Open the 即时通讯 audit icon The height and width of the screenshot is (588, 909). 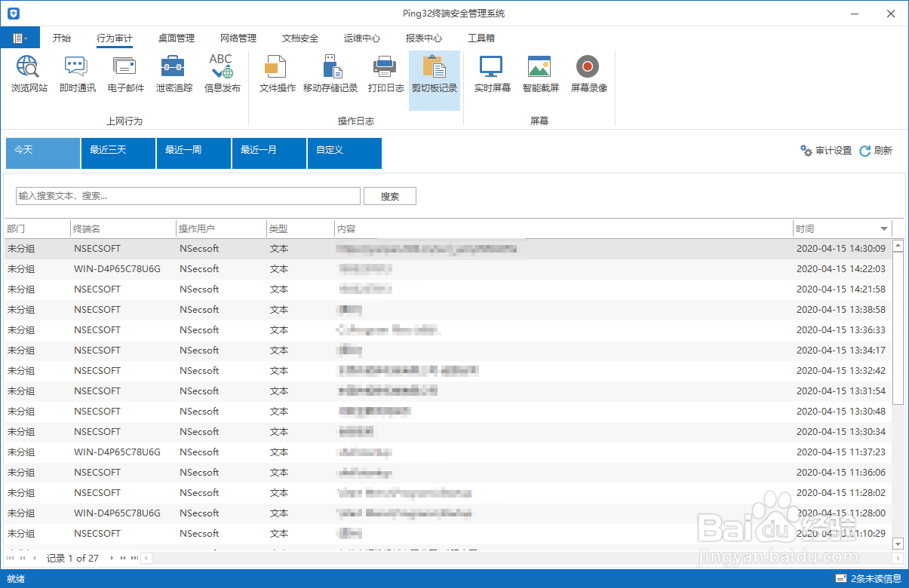[x=77, y=67]
